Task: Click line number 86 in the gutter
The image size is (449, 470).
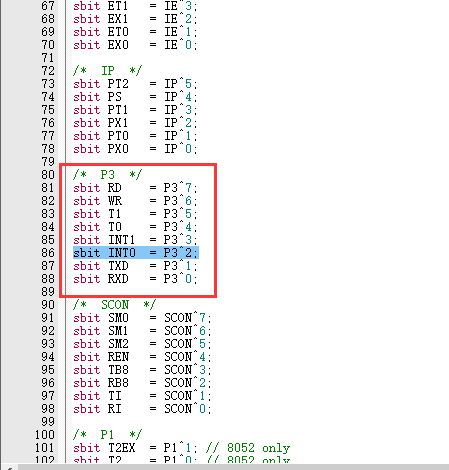Action: pyautogui.click(x=48, y=253)
